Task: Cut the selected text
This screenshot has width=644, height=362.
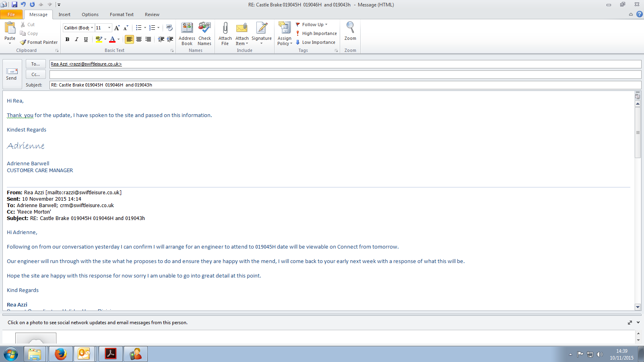Action: (27, 25)
